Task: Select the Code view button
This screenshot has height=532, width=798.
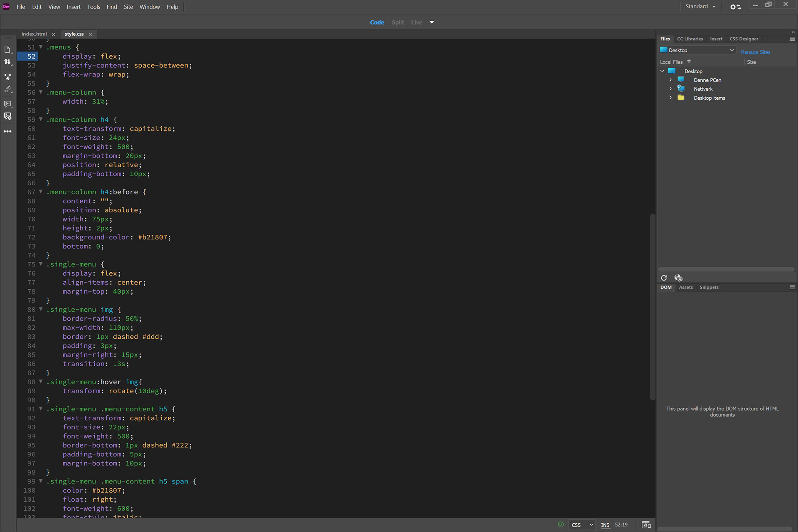Action: point(377,22)
